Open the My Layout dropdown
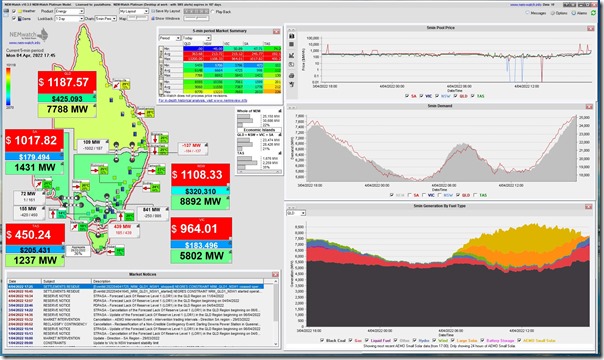Image resolution: width=604 pixels, height=360 pixels. pyautogui.click(x=134, y=11)
